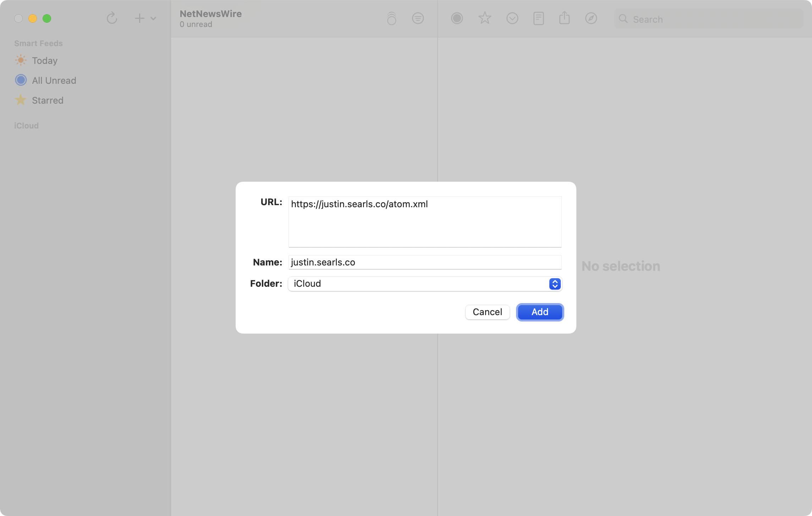Viewport: 812px width, 516px height.
Task: Open the add-item chevron dropdown
Action: [x=153, y=18]
